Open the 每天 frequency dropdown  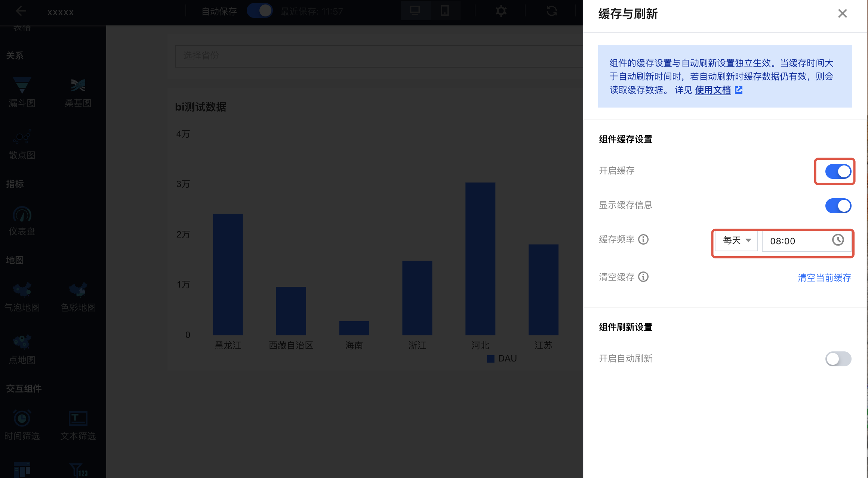pyautogui.click(x=736, y=240)
